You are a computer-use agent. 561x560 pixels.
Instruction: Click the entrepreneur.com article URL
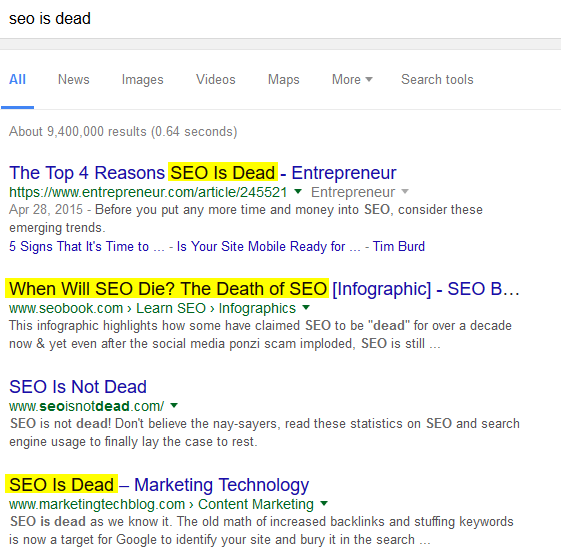pyautogui.click(x=148, y=192)
